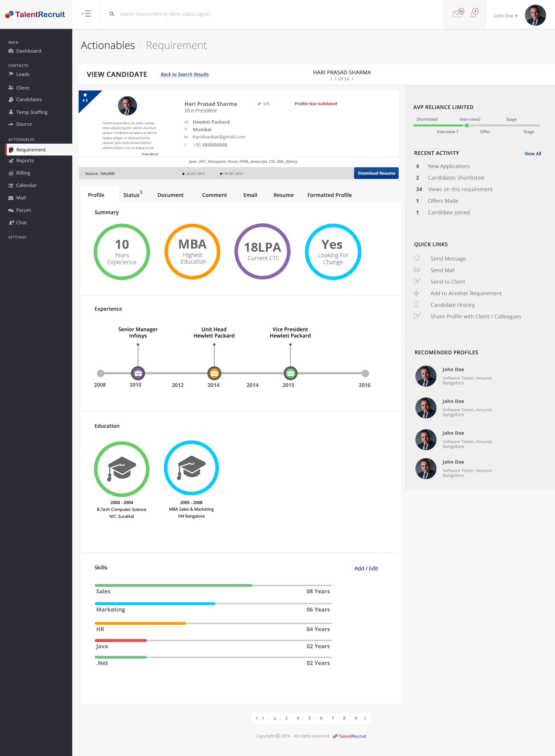The width and height of the screenshot is (555, 756).
Task: Click the Send to Client check icon
Action: (x=417, y=281)
